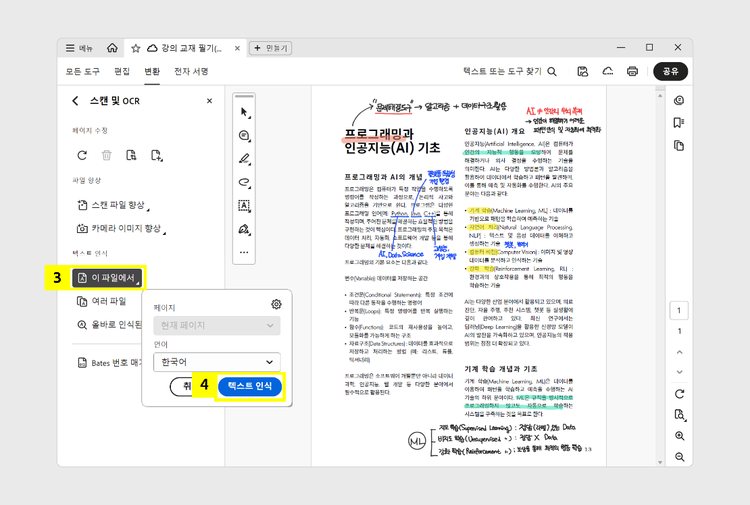Open the bookmarks panel icon
The width and height of the screenshot is (750, 505).
coord(679,123)
